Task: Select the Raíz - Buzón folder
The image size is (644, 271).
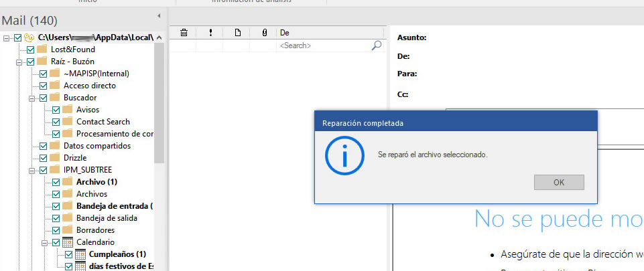Action: tap(72, 62)
